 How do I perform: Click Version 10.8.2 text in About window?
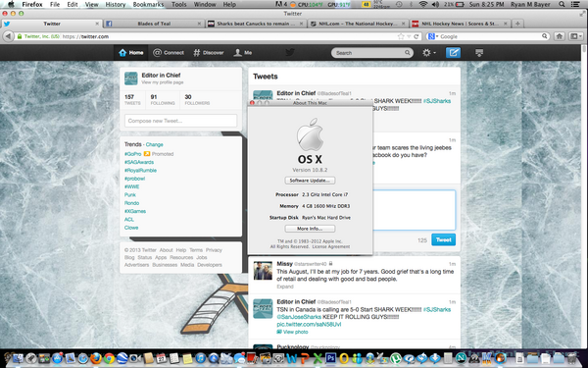click(310, 170)
